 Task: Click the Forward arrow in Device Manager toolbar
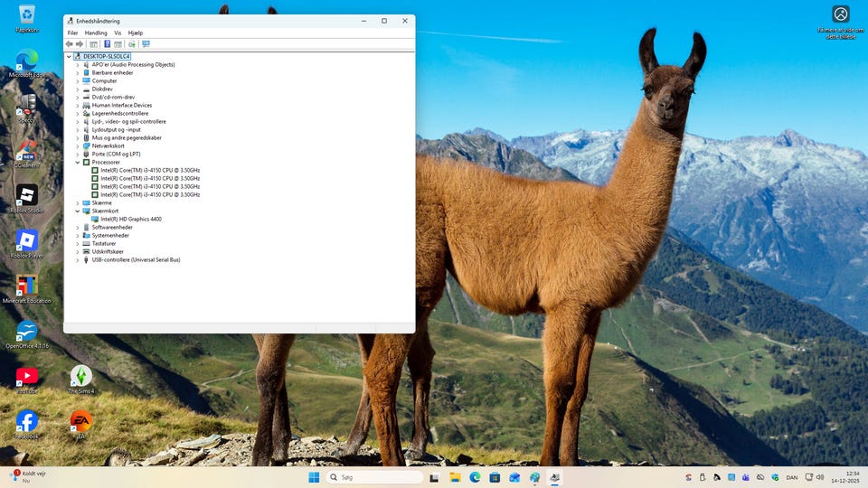(x=80, y=43)
